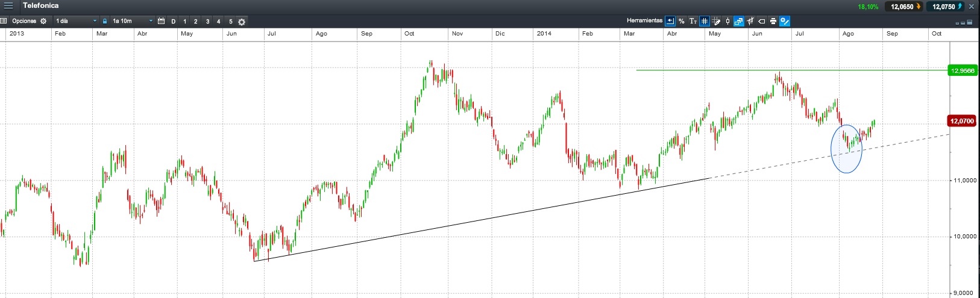
Task: Toggle the time range lock icon
Action: click(x=105, y=21)
